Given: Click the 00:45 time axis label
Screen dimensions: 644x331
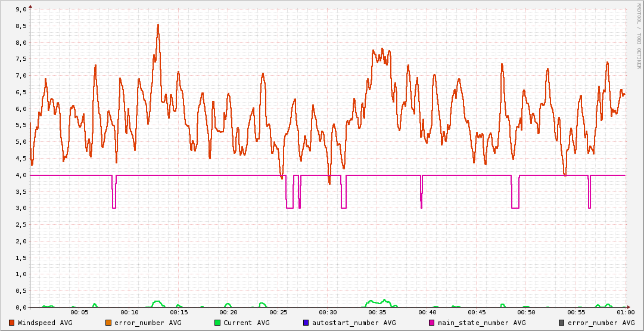Looking at the screenshot, I should coord(477,313).
